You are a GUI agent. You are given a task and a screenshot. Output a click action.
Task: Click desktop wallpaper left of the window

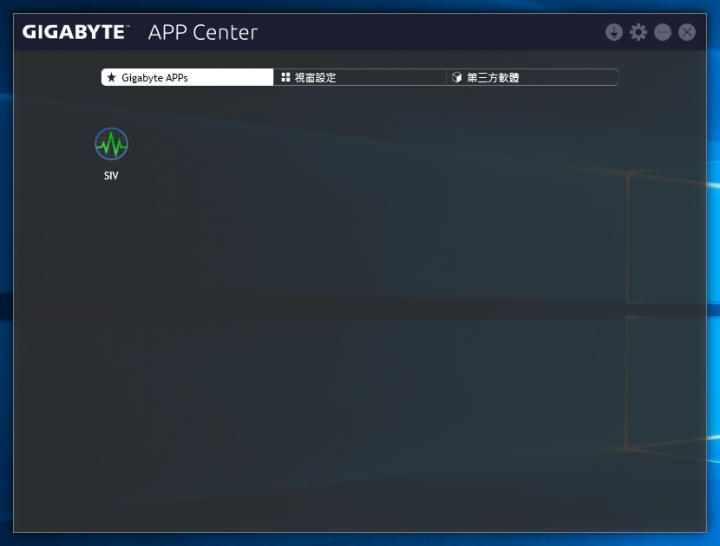tap(6, 276)
